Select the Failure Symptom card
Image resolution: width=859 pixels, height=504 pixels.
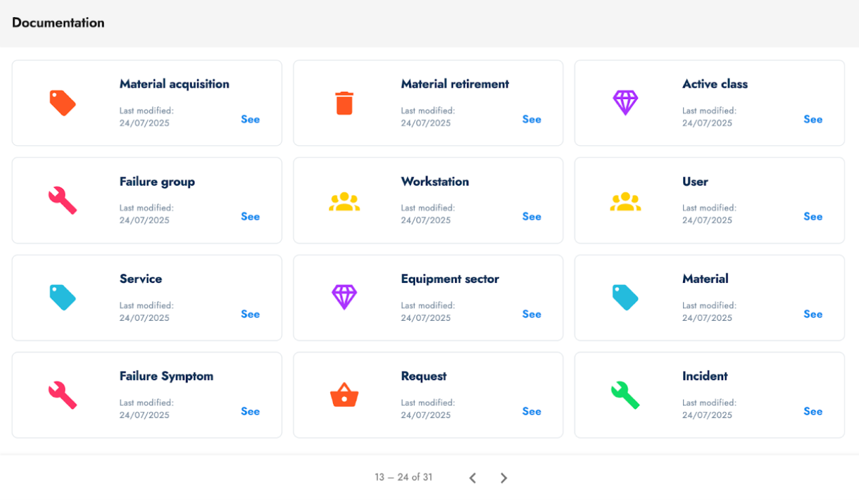pos(146,395)
